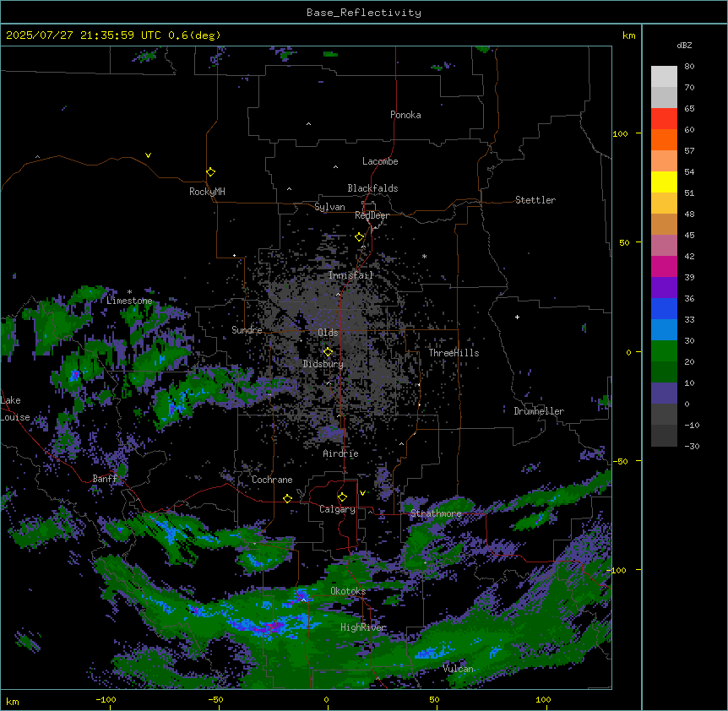Click the white caret marker west of Lacombe

[x=335, y=166]
